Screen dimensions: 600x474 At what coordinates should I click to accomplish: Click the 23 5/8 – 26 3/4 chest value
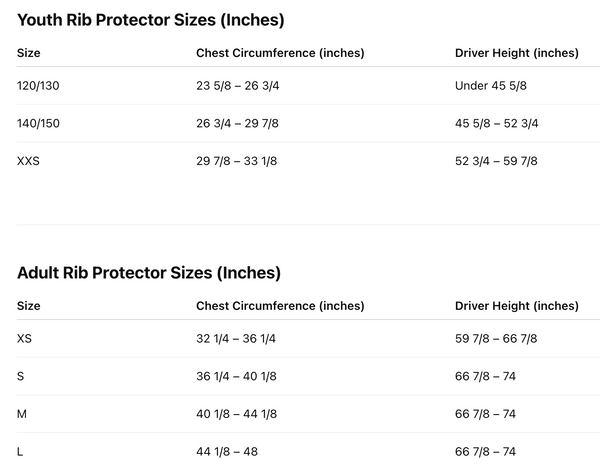[236, 86]
